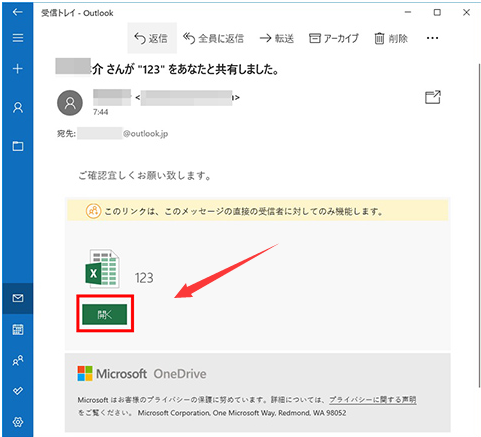Maximize the Outlook window
This screenshot has width=481, height=437.
coord(437,12)
